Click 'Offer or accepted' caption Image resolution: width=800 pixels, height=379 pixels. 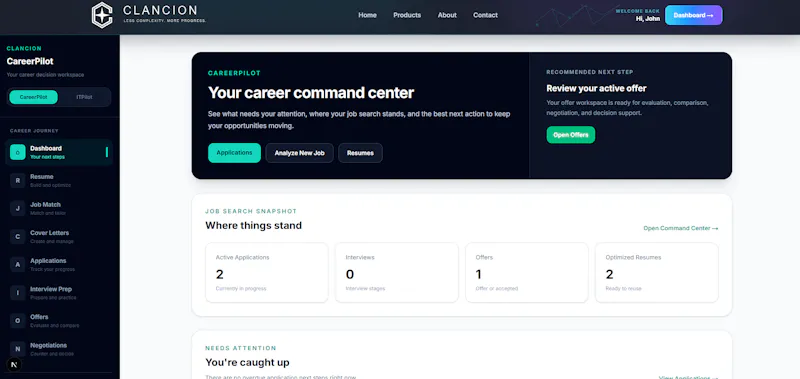(x=496, y=289)
